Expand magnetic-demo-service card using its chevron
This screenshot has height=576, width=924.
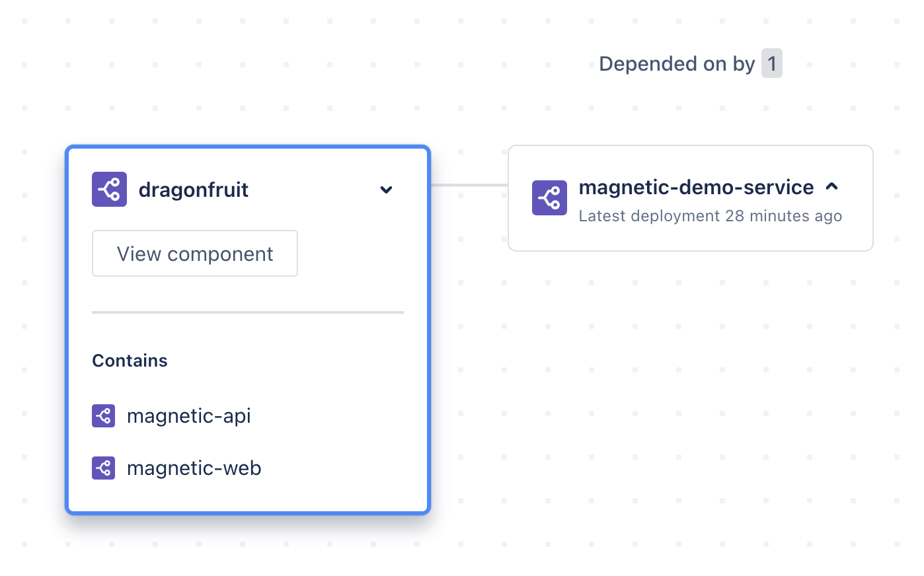coord(832,187)
